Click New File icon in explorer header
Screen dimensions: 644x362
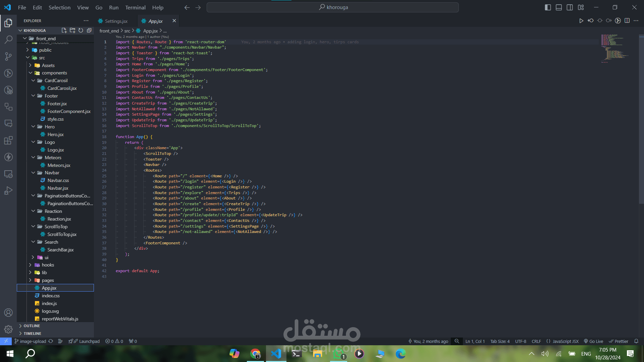click(64, 30)
